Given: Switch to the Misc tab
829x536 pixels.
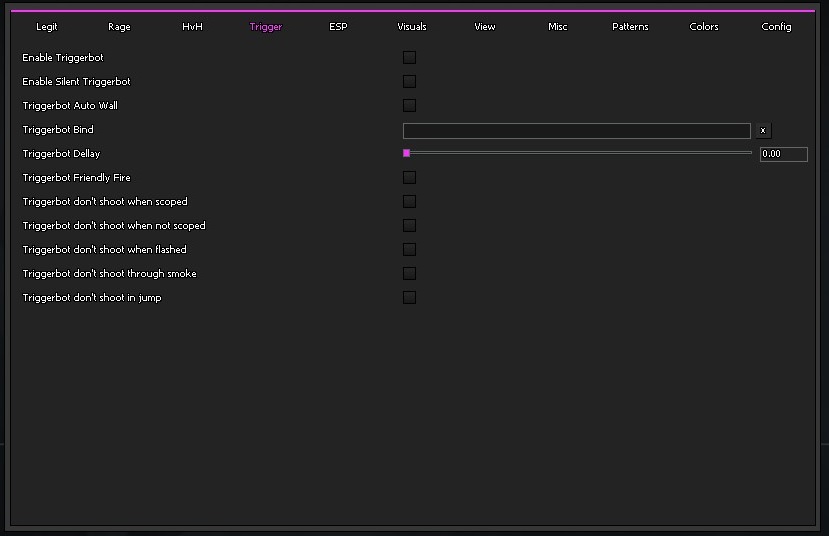Looking at the screenshot, I should click(557, 27).
